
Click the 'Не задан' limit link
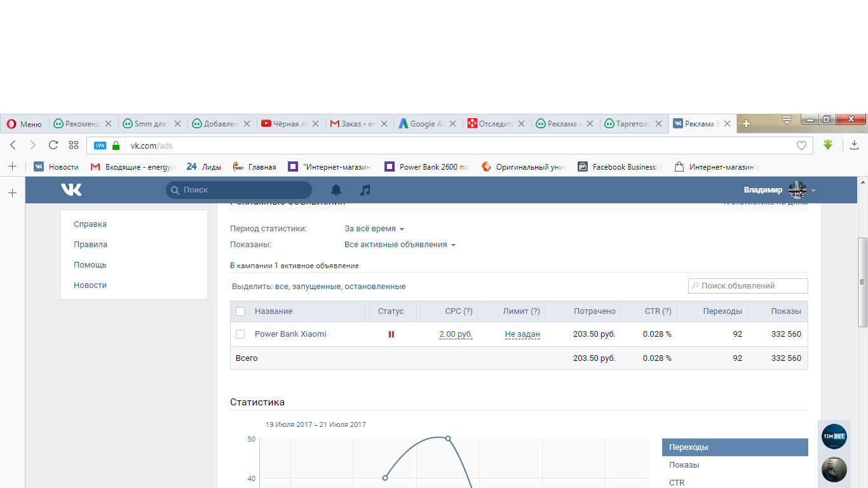pyautogui.click(x=522, y=334)
